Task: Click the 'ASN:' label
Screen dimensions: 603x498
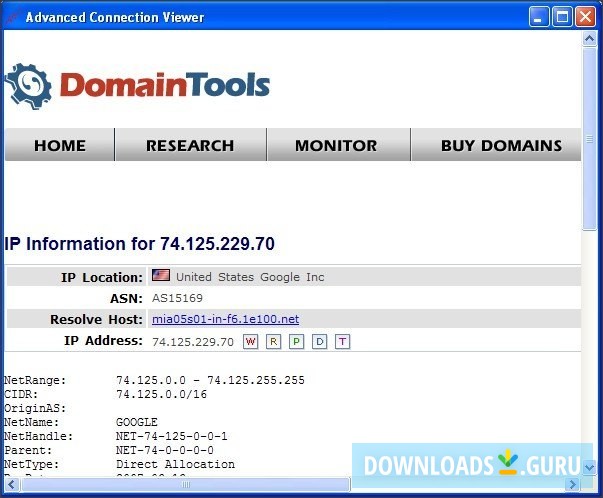Action: pyautogui.click(x=126, y=298)
